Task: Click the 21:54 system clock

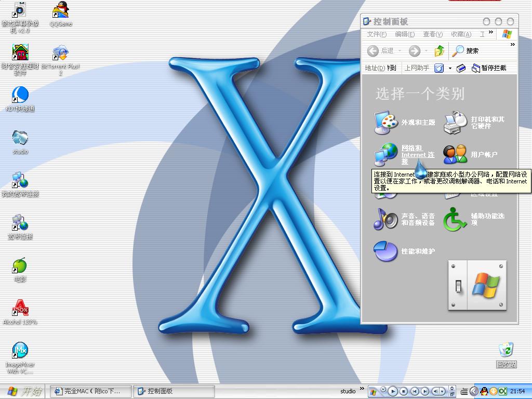Action: [x=517, y=392]
